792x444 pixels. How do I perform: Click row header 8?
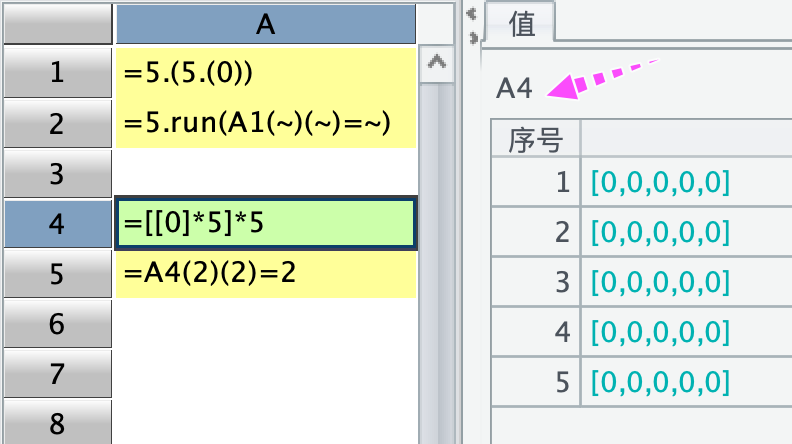tap(58, 422)
